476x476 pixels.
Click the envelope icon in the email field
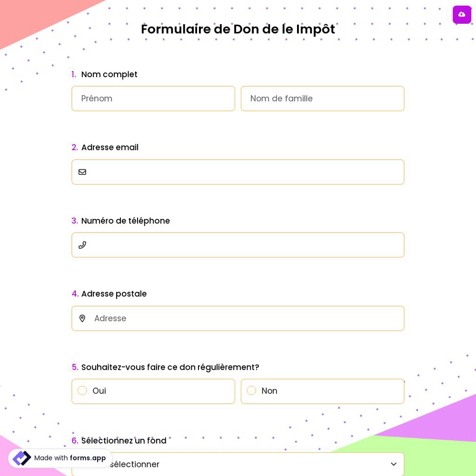[x=82, y=172]
